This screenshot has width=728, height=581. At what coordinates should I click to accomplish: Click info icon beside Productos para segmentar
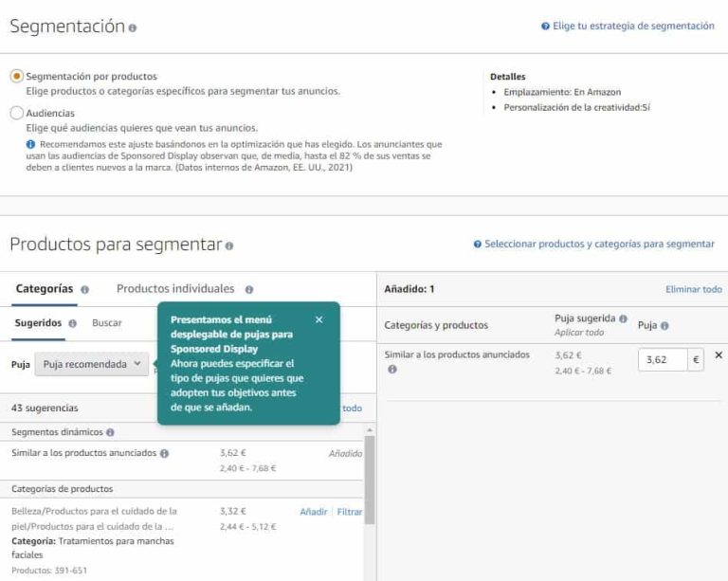click(x=228, y=245)
